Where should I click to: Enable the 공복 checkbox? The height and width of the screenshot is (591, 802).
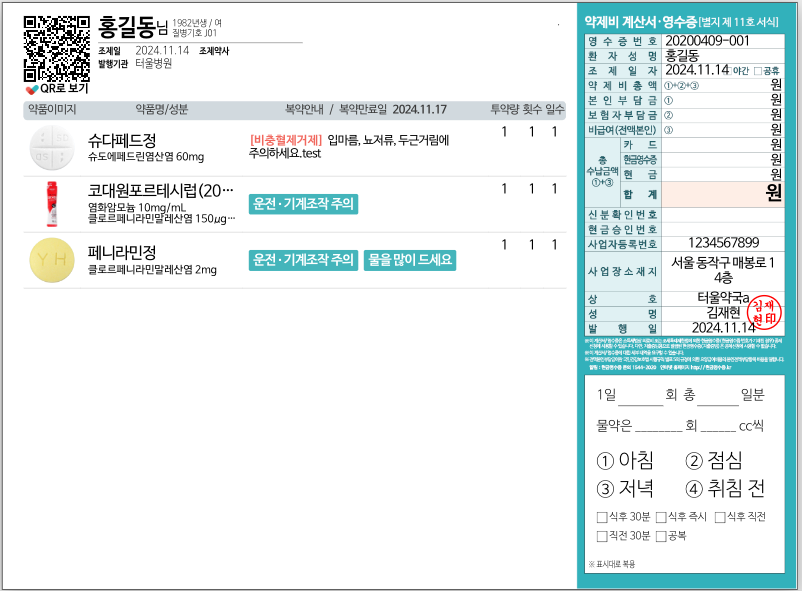tap(661, 536)
